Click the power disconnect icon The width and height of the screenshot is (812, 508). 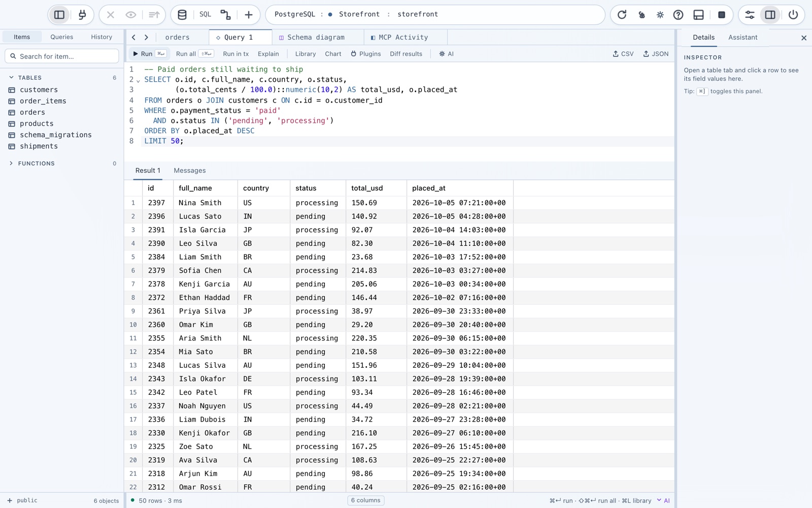click(793, 15)
